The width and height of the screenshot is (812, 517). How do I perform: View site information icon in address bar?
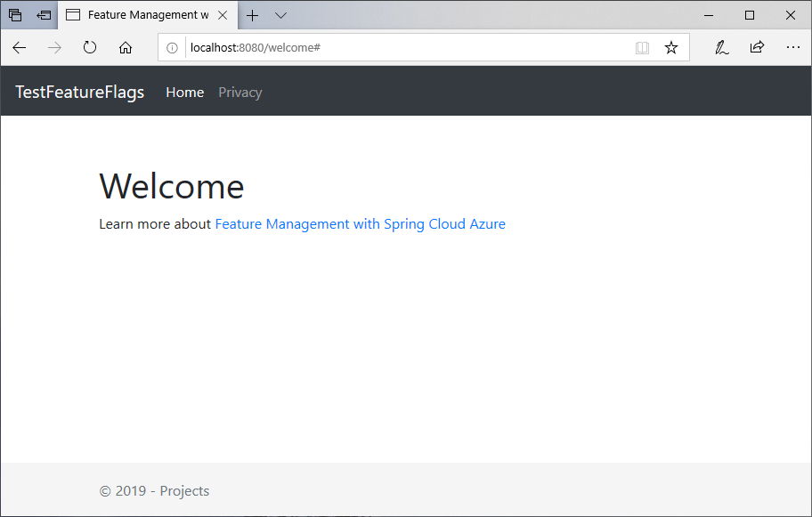pyautogui.click(x=172, y=47)
